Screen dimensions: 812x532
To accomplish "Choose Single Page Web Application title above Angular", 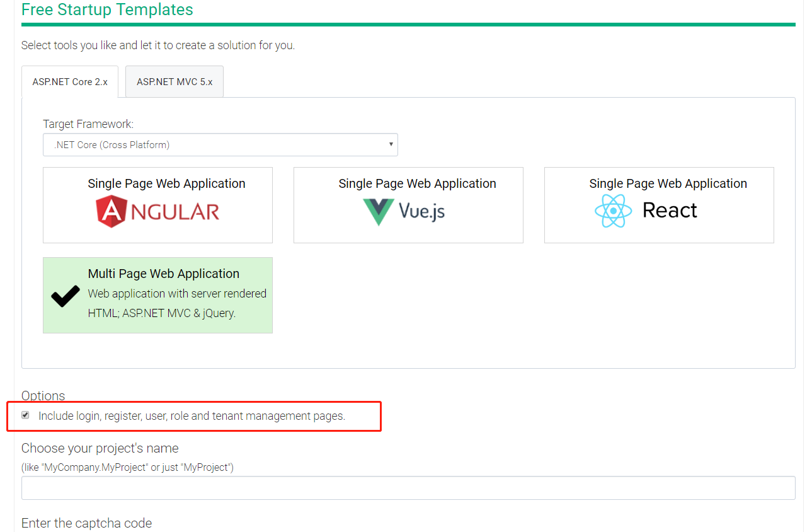I will pyautogui.click(x=166, y=183).
